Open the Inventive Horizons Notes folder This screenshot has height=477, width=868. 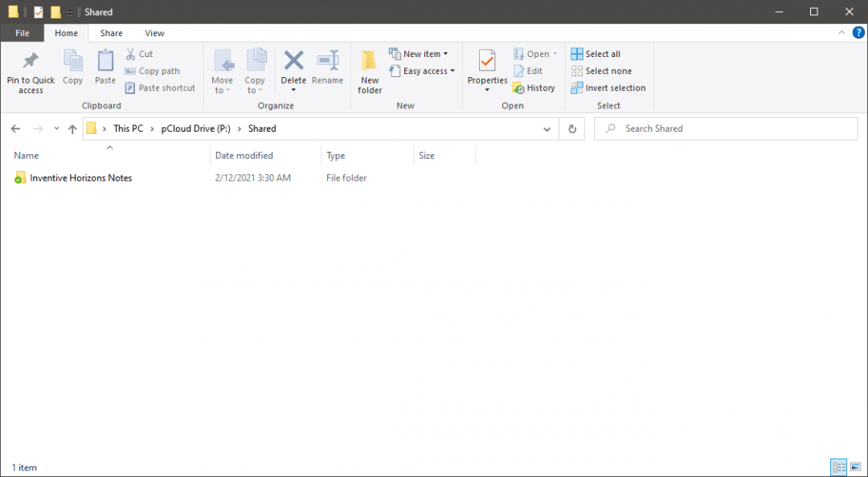click(x=80, y=177)
